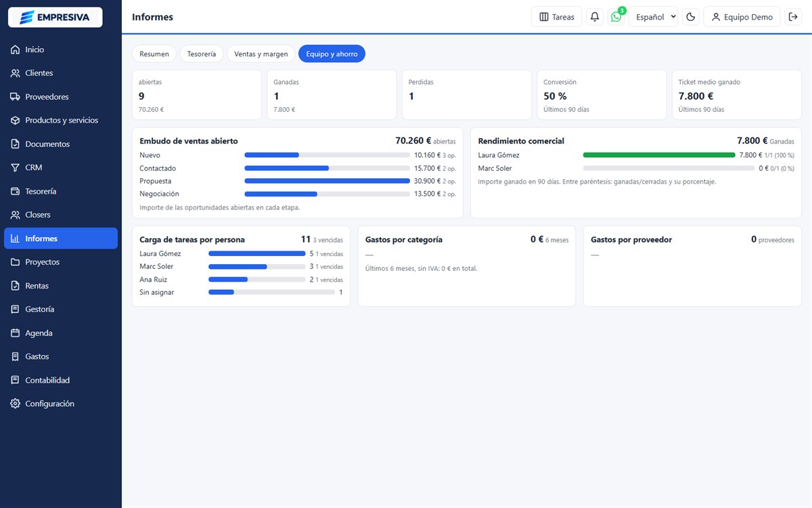Click the wallet icon beside Tesorería

pyautogui.click(x=16, y=191)
